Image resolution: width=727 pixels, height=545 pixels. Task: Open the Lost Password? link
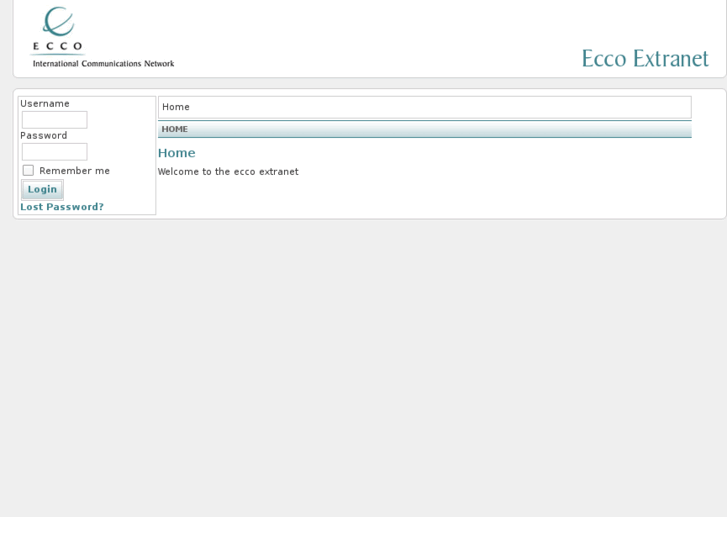[x=62, y=207]
